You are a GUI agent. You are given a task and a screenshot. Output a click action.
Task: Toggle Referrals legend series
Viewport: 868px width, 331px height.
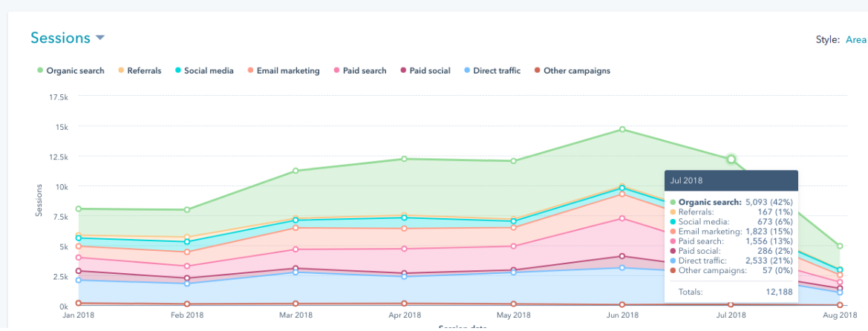(139, 71)
